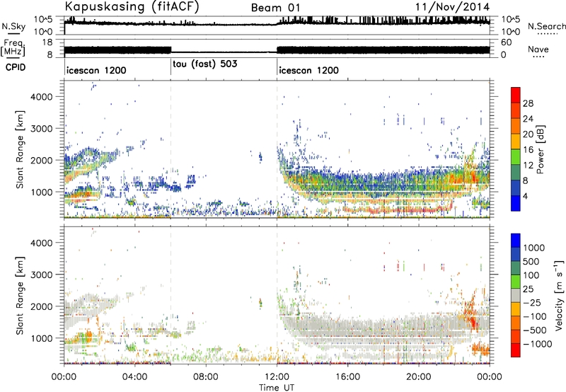Click the '1000' tick on Velocity colour bar
Viewport: 566px width, 392px height.
click(x=534, y=248)
